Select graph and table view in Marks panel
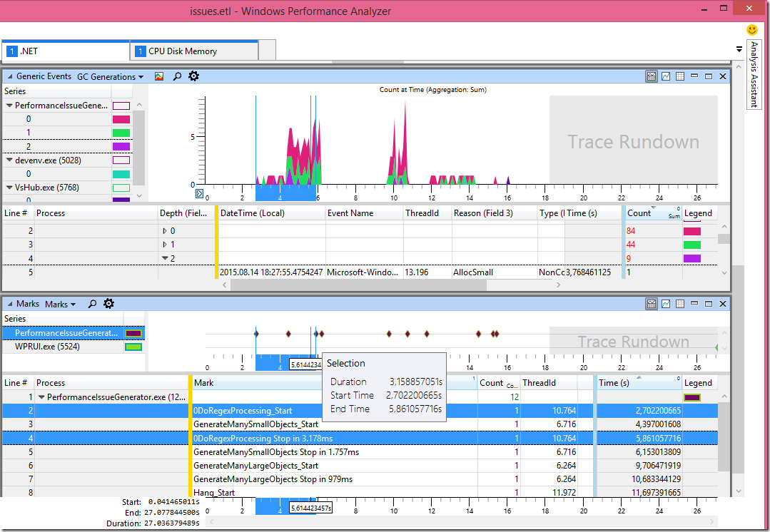 (x=651, y=304)
